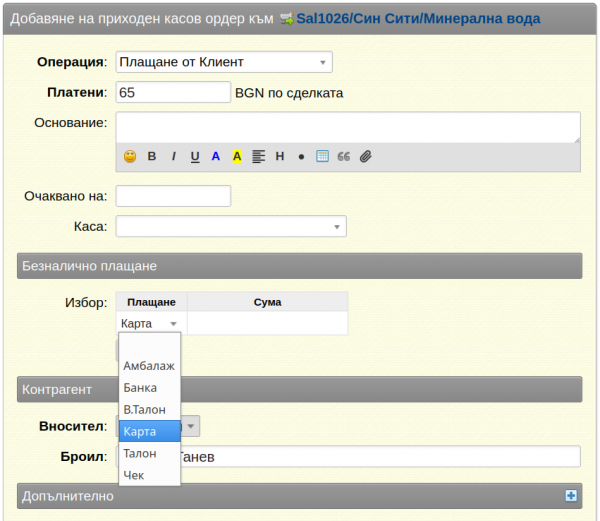
Task: Open text alignment options icon
Action: (x=259, y=156)
